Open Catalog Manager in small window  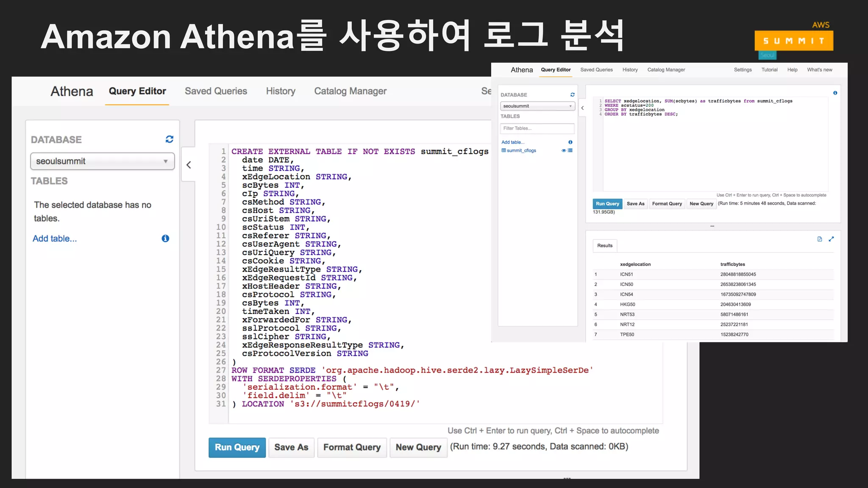click(666, 70)
